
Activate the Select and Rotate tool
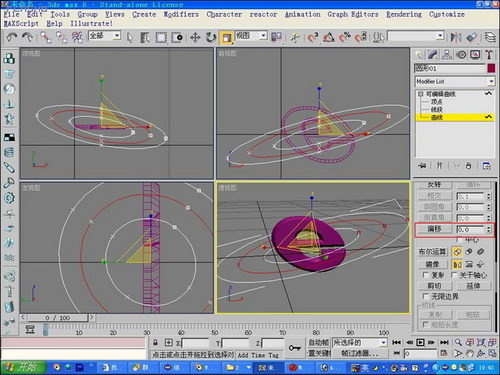click(x=211, y=37)
